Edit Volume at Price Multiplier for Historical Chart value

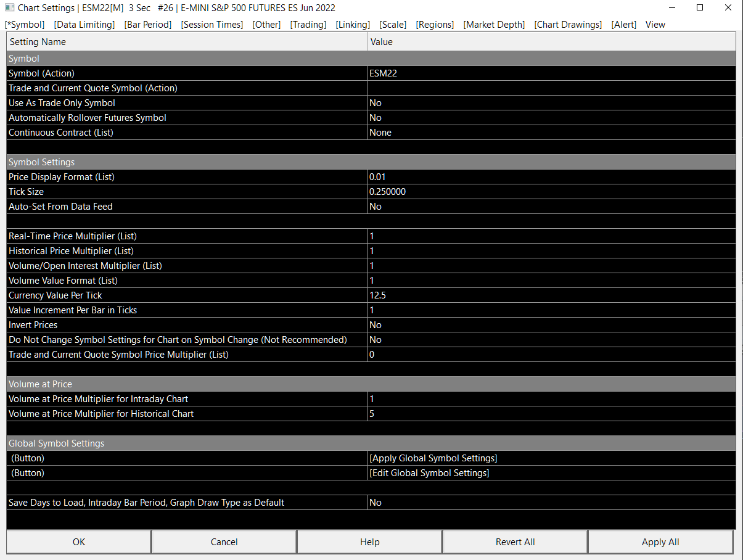[551, 414]
